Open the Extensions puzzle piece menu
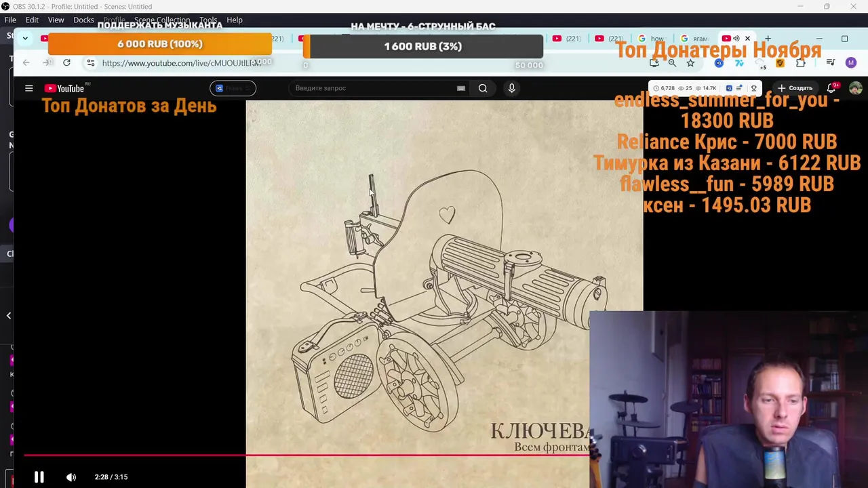 pyautogui.click(x=801, y=63)
